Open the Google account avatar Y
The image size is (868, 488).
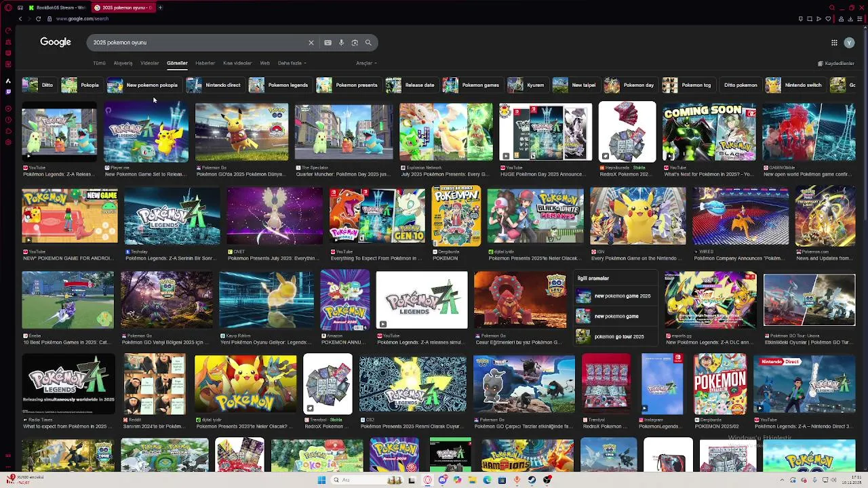click(x=849, y=43)
